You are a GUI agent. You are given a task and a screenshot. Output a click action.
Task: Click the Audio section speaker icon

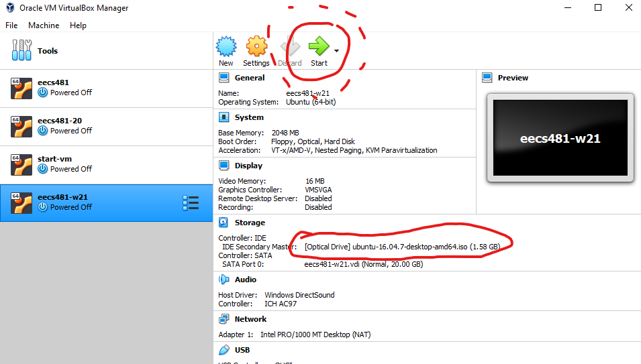tap(224, 280)
